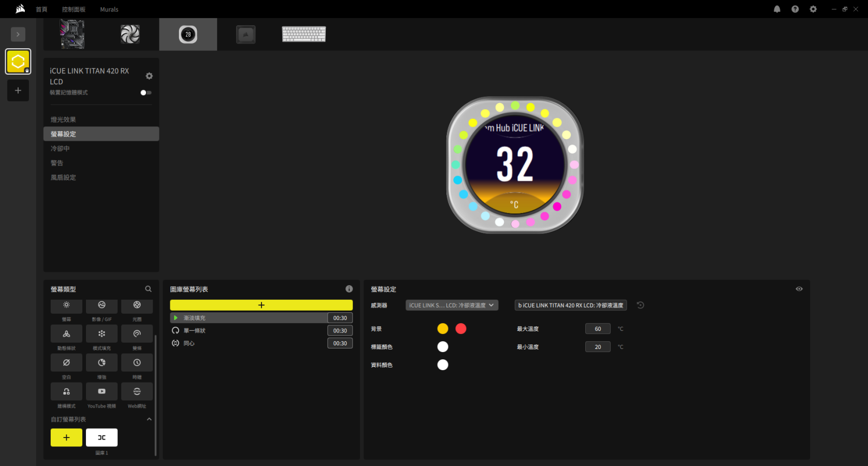Select the Web網址 screen type icon
Viewport: 868px width, 466px height.
137,391
